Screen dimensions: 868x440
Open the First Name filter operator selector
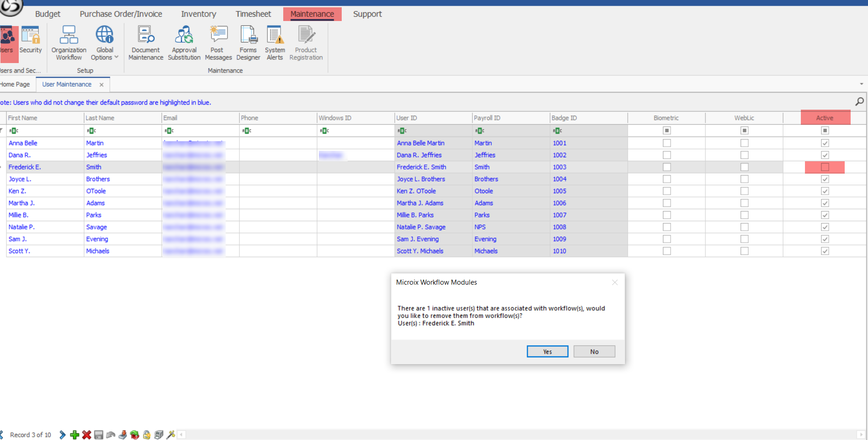(x=14, y=131)
